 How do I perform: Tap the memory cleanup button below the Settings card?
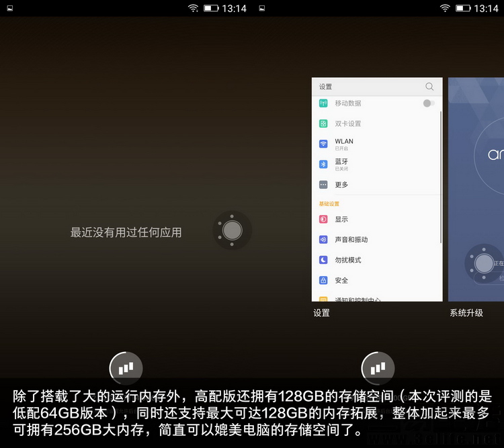(x=378, y=368)
